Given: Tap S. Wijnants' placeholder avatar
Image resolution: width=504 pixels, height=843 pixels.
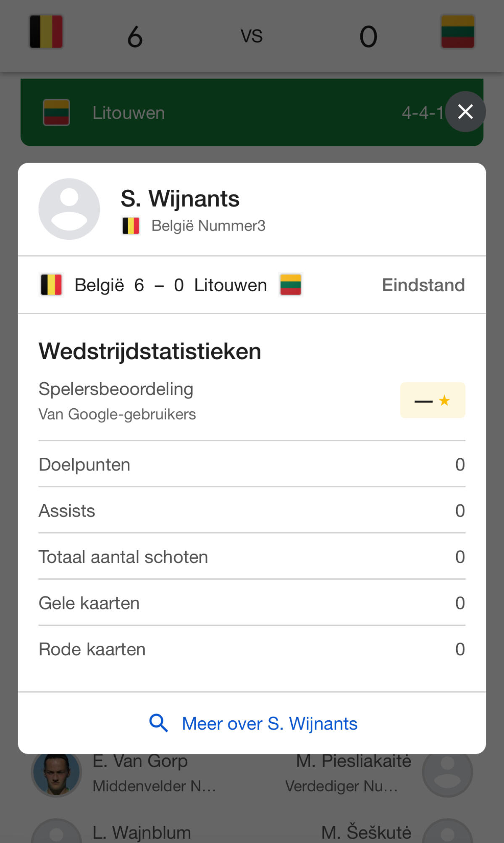Looking at the screenshot, I should coord(69,209).
